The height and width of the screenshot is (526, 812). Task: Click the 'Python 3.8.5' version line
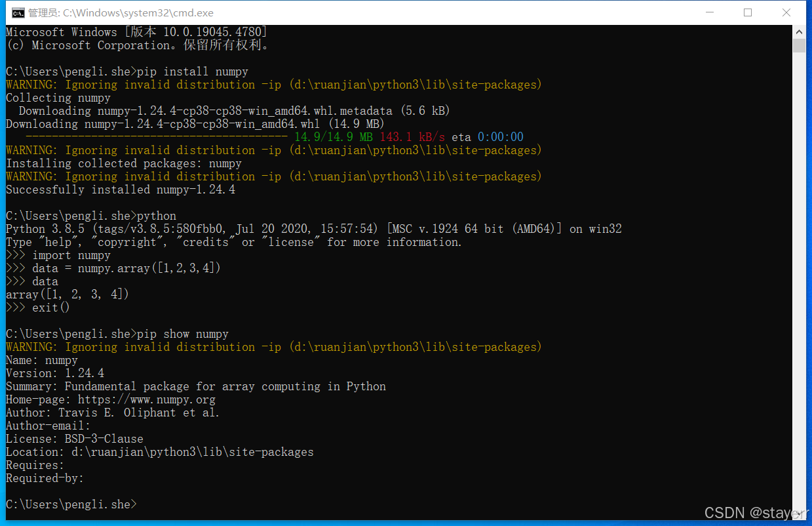tap(314, 229)
